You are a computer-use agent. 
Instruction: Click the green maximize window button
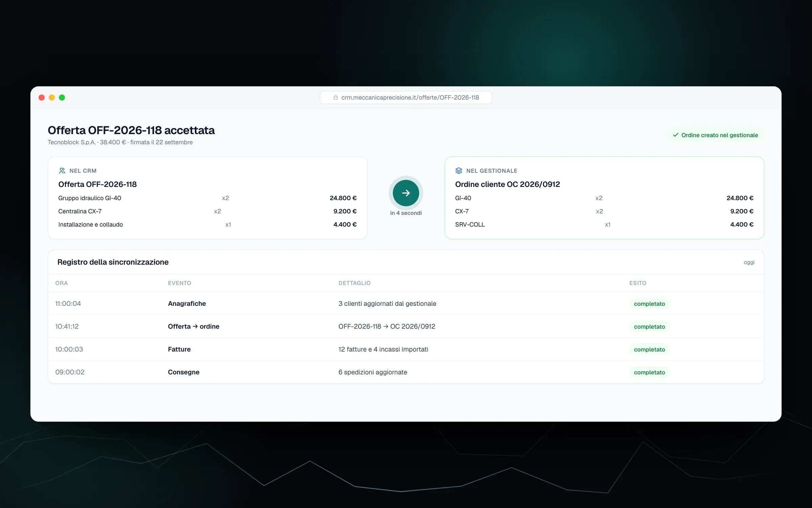click(x=62, y=98)
